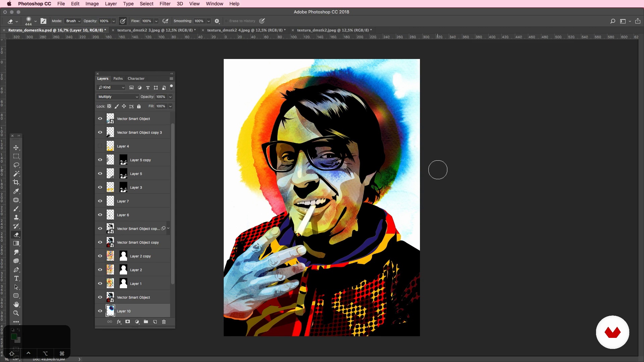Viewport: 644px width, 362px height.
Task: Select the Zoom tool
Action: tap(16, 313)
